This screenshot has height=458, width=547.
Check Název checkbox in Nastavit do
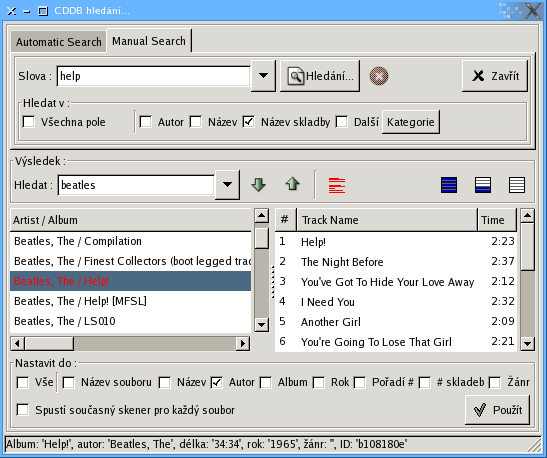point(165,382)
